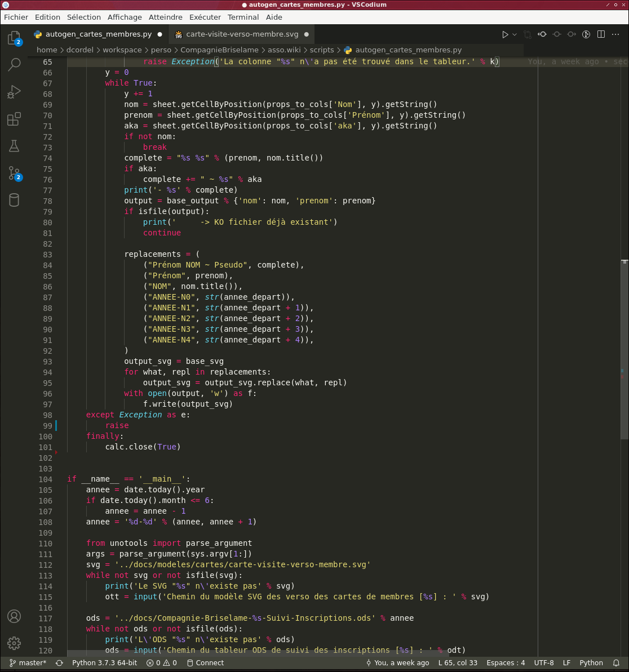
Task: Close unsaved dot on carte-visite-verso-membre.svg tab
Action: tap(306, 34)
